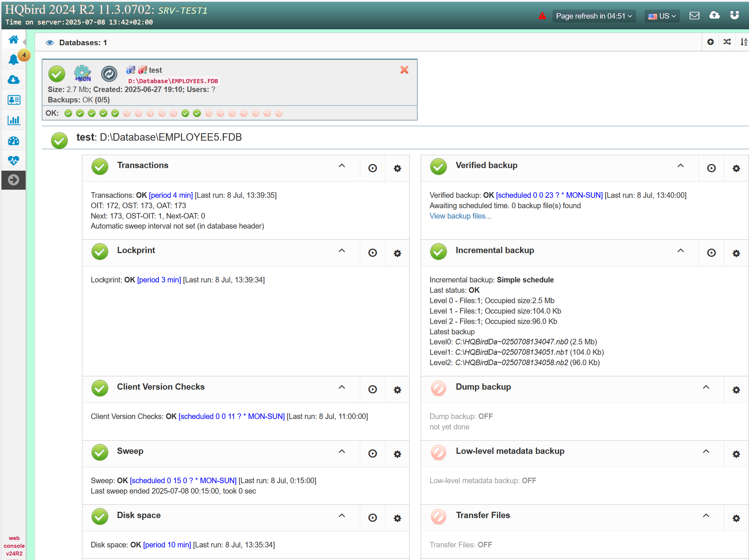This screenshot has height=560, width=749.
Task: Click the cloud download sidebar icon
Action: 13,80
